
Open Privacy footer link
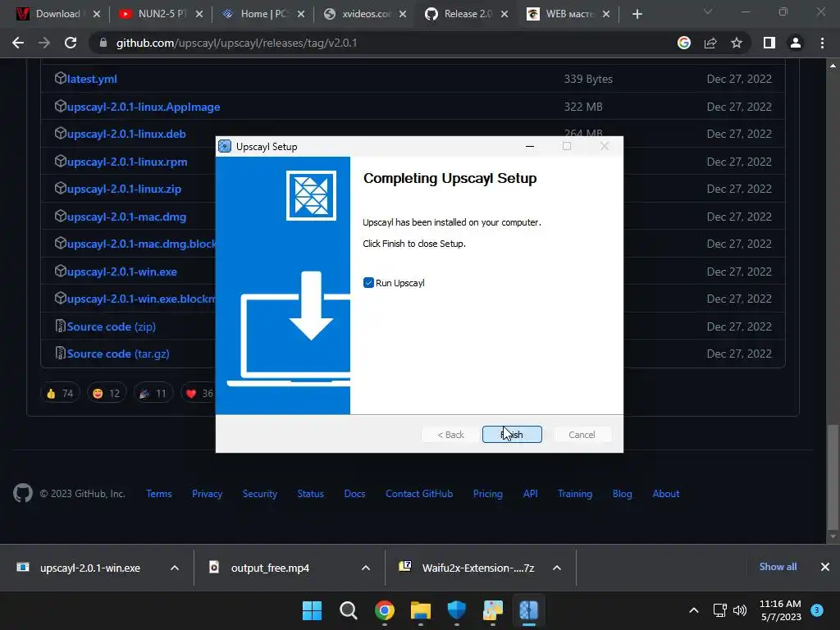pos(208,494)
